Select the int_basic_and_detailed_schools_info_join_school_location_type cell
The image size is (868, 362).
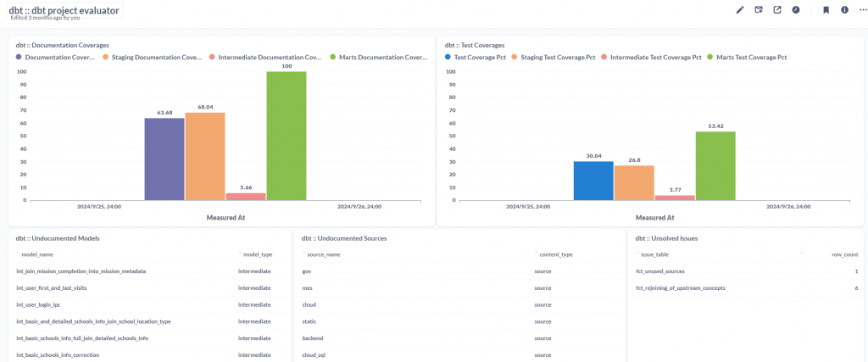pyautogui.click(x=93, y=321)
